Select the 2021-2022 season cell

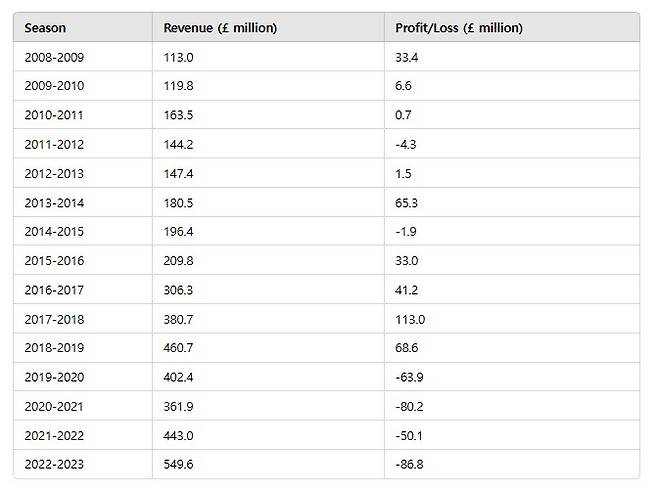(x=55, y=435)
